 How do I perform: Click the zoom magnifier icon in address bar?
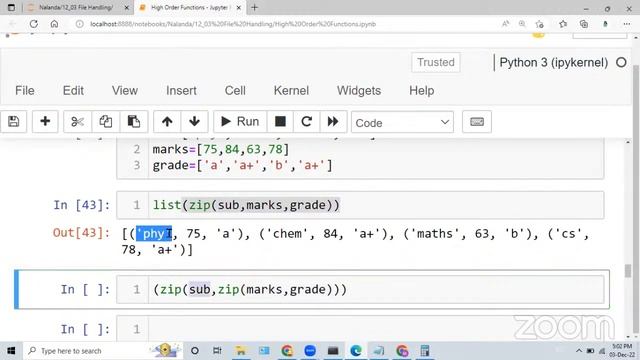tap(522, 24)
